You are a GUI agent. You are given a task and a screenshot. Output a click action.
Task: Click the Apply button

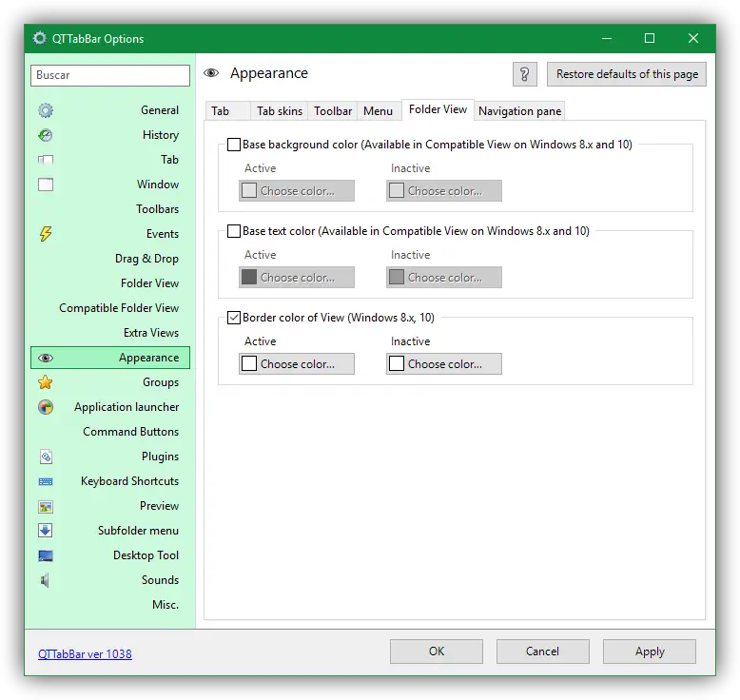pyautogui.click(x=650, y=651)
